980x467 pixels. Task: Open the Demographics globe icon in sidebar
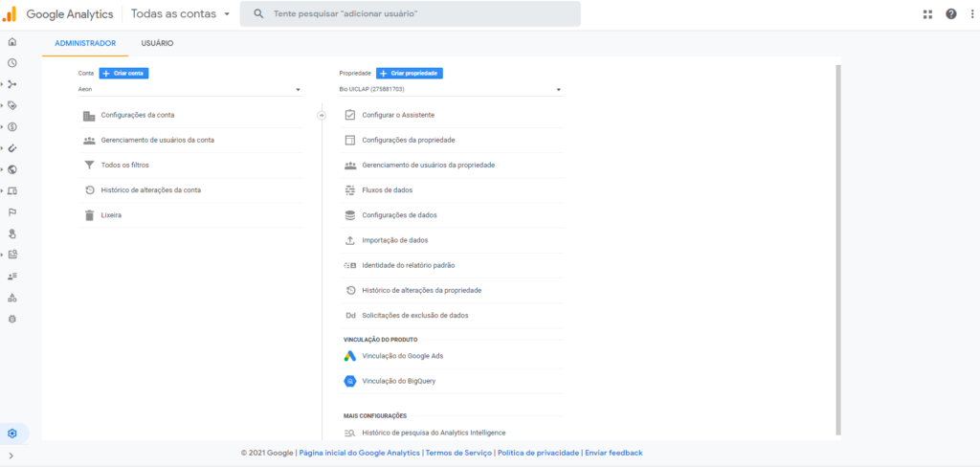click(11, 169)
